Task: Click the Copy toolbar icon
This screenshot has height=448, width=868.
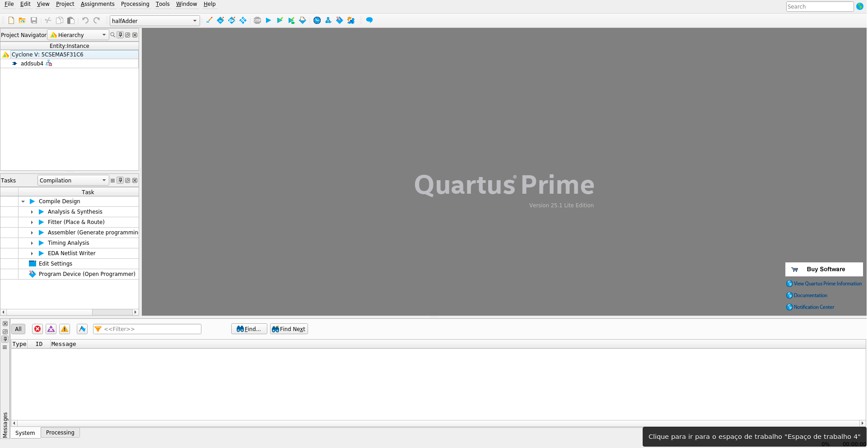Action: (x=59, y=20)
